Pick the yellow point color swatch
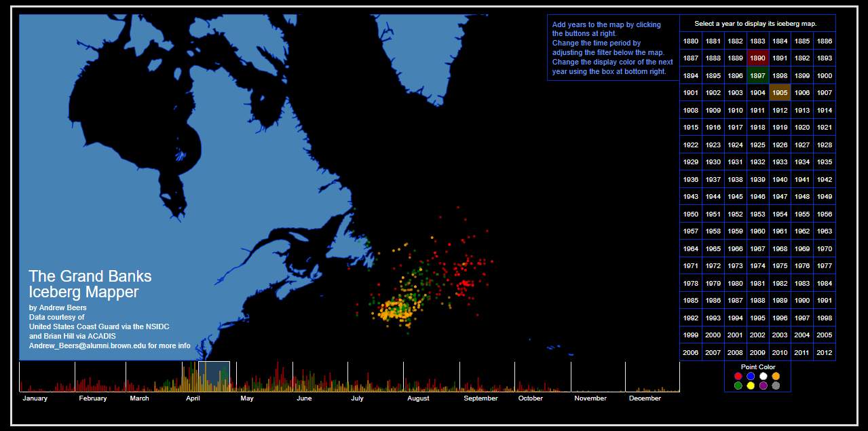Viewport: 868px width, 431px height. (x=751, y=385)
